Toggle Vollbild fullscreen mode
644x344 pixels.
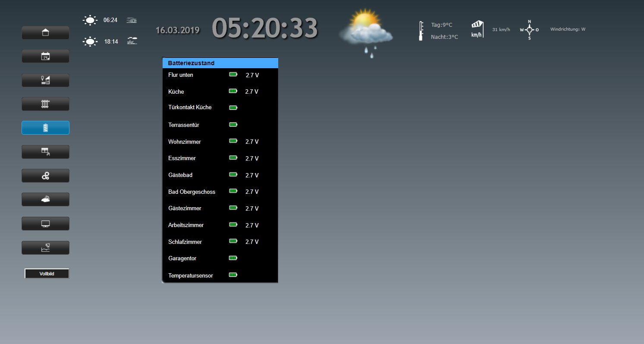(x=47, y=274)
